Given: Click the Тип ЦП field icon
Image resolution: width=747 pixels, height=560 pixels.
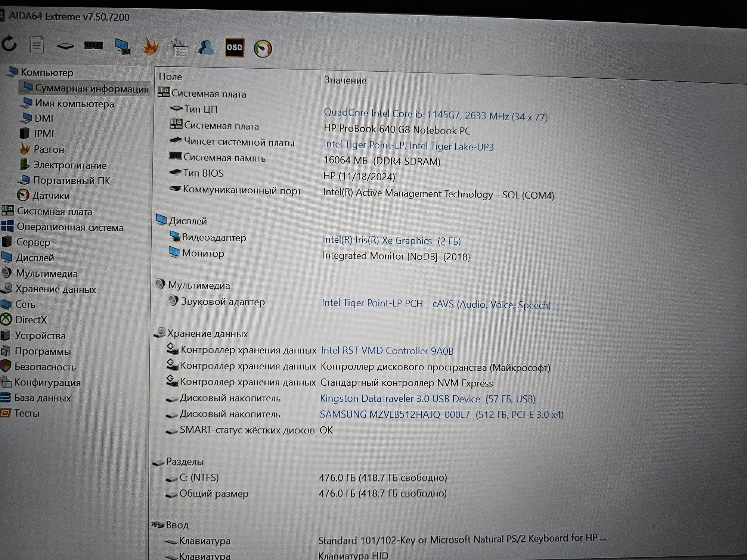Looking at the screenshot, I should (176, 108).
